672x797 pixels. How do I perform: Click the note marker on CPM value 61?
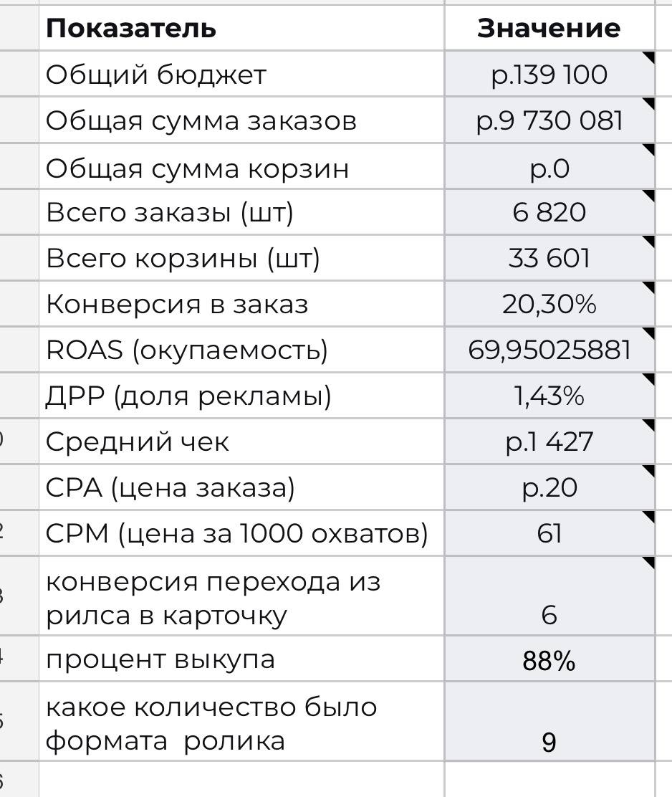[648, 517]
